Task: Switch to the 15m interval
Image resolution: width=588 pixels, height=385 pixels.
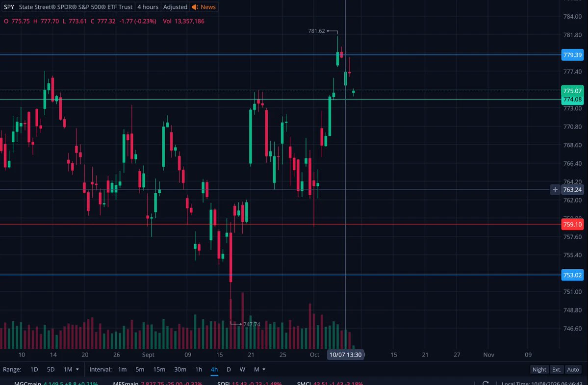Action: coord(159,370)
